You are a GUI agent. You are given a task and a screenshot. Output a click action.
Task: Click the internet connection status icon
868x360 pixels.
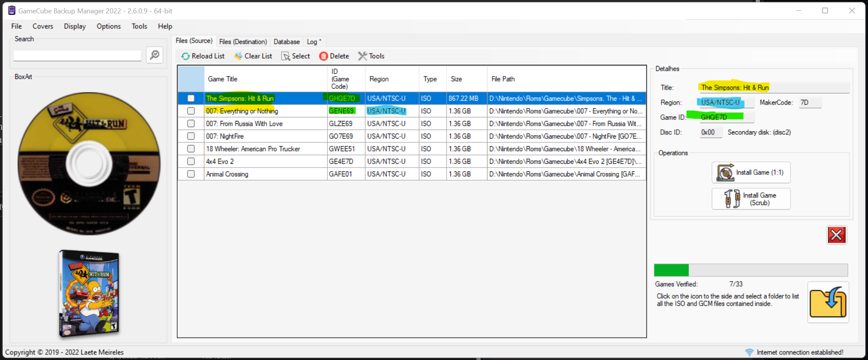[750, 352]
